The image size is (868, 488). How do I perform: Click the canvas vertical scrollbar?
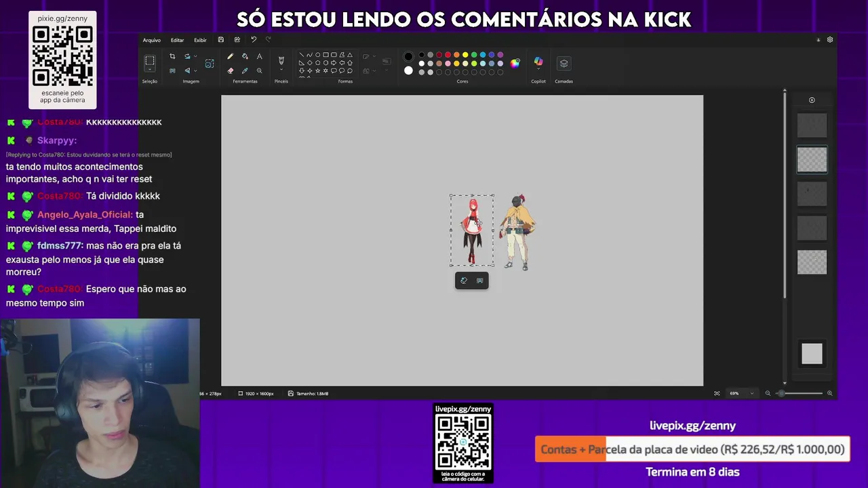[785, 197]
